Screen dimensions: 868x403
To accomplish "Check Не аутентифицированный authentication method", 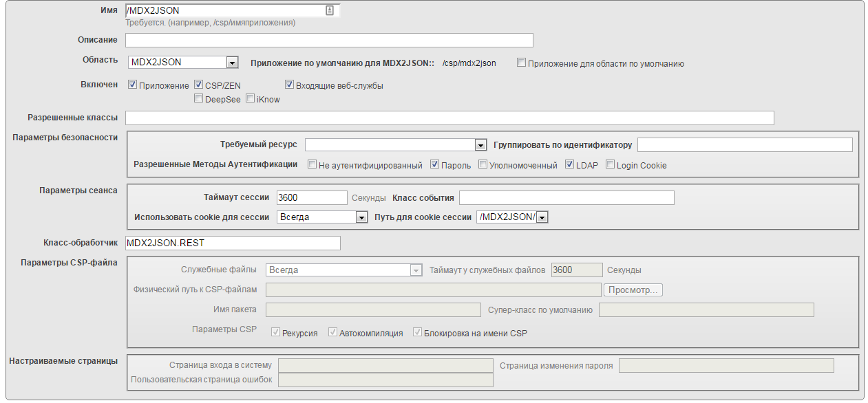I will tap(312, 164).
